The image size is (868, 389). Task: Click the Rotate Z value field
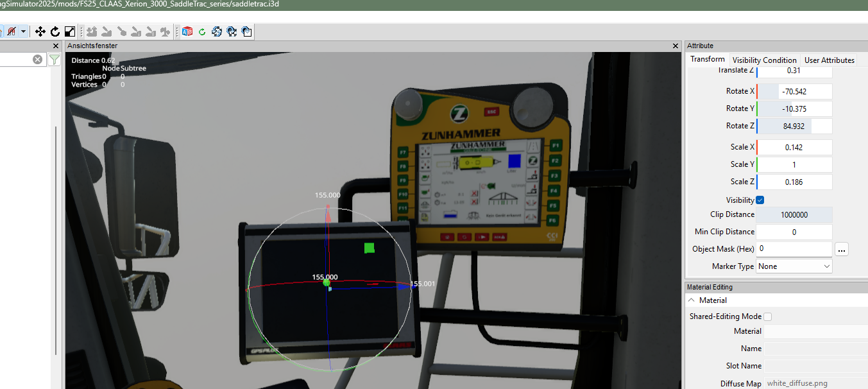click(794, 126)
